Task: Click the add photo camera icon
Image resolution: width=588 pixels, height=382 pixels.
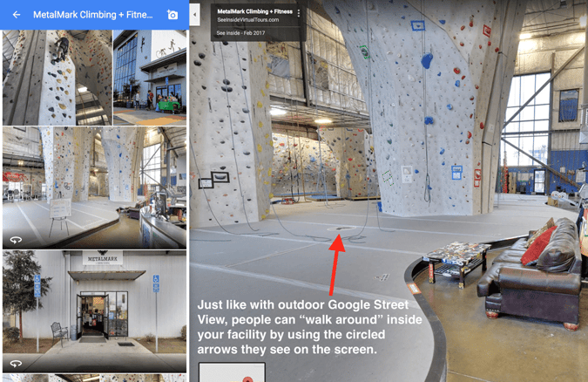Action: 172,15
